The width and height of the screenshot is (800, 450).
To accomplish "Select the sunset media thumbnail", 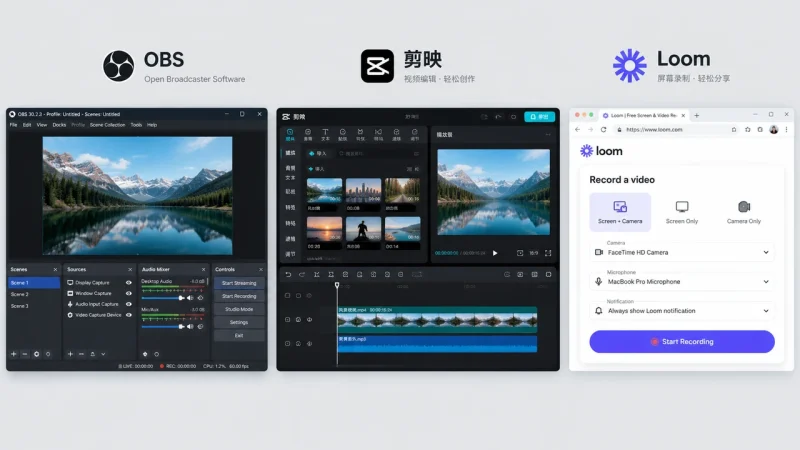I will [324, 229].
